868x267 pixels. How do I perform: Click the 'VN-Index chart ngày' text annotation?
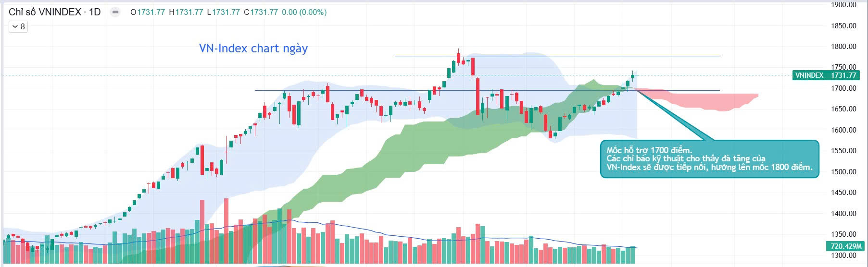[x=253, y=49]
